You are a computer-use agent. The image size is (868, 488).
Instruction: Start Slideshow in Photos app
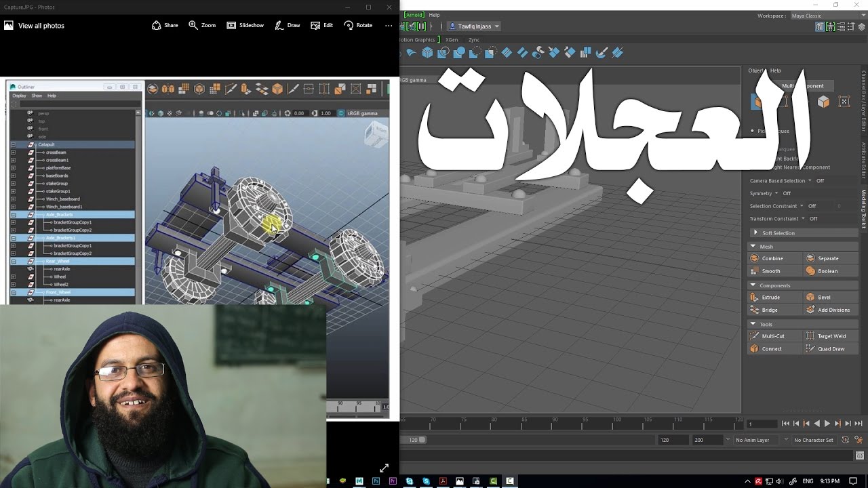(245, 25)
